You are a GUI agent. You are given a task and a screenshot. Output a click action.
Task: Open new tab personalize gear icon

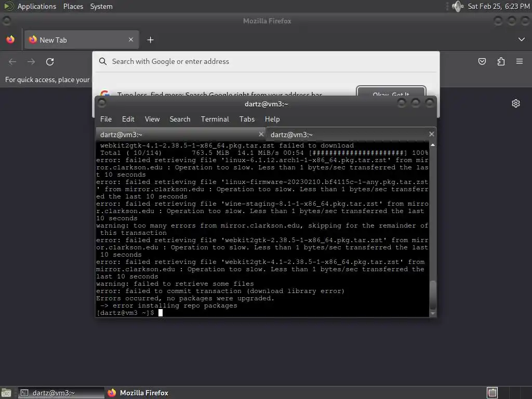click(516, 103)
